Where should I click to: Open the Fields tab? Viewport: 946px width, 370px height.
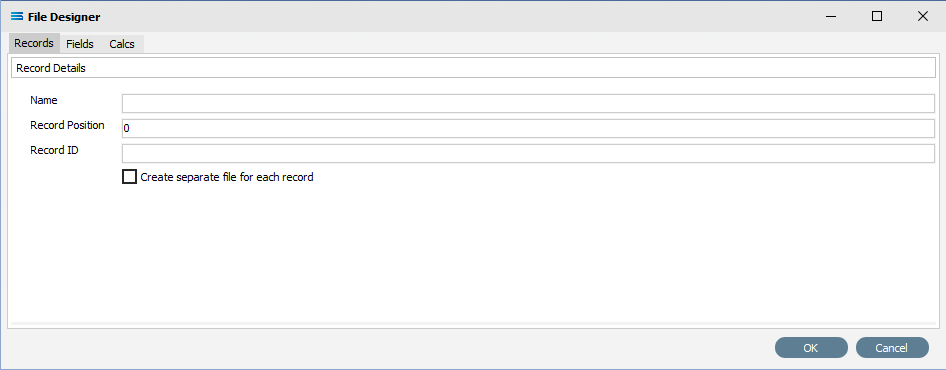pos(80,44)
